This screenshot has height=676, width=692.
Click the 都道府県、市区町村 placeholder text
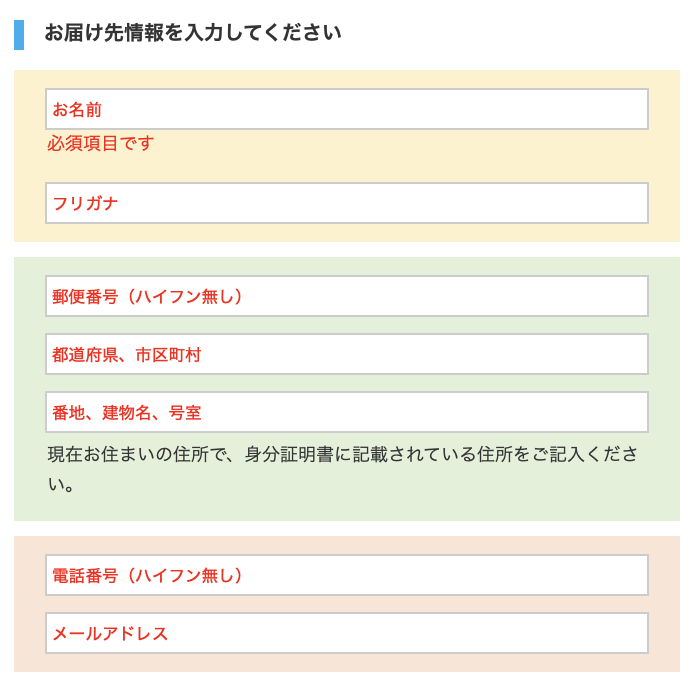click(x=127, y=355)
